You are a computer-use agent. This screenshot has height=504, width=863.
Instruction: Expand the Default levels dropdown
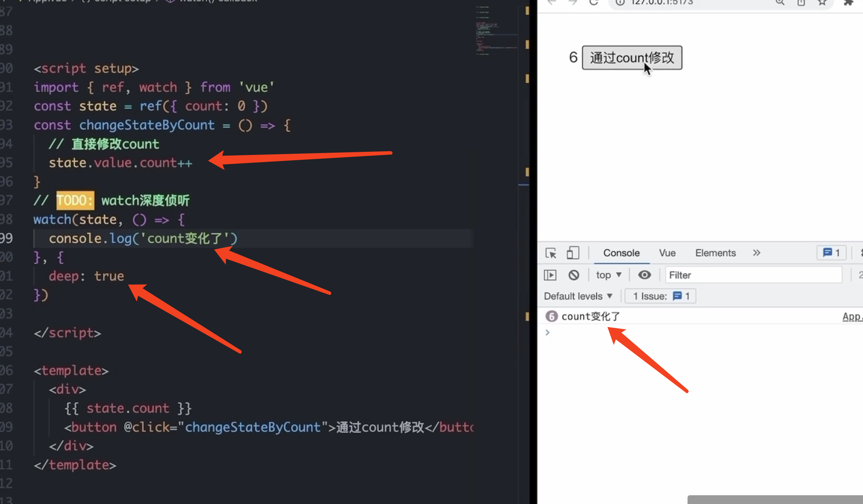coord(578,296)
